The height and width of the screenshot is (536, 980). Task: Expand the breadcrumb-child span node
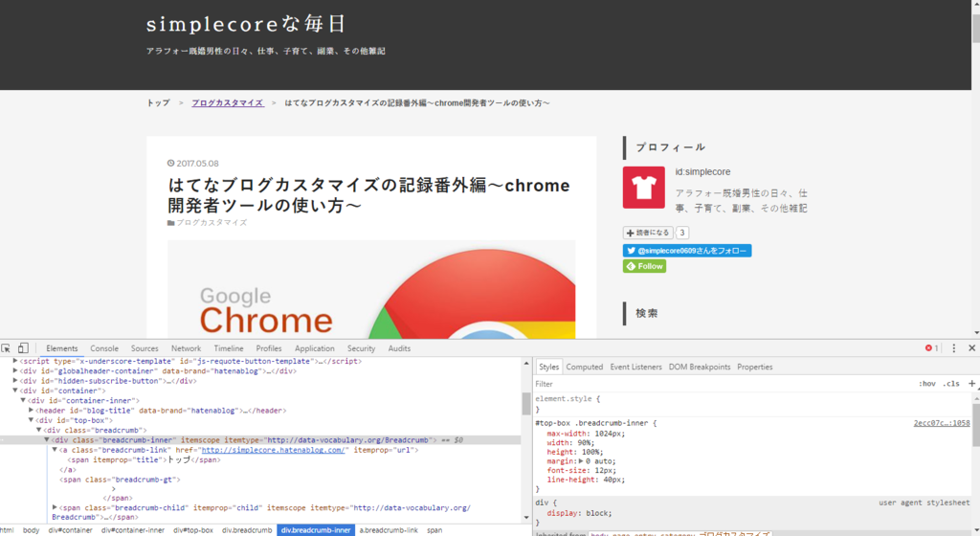[55, 507]
